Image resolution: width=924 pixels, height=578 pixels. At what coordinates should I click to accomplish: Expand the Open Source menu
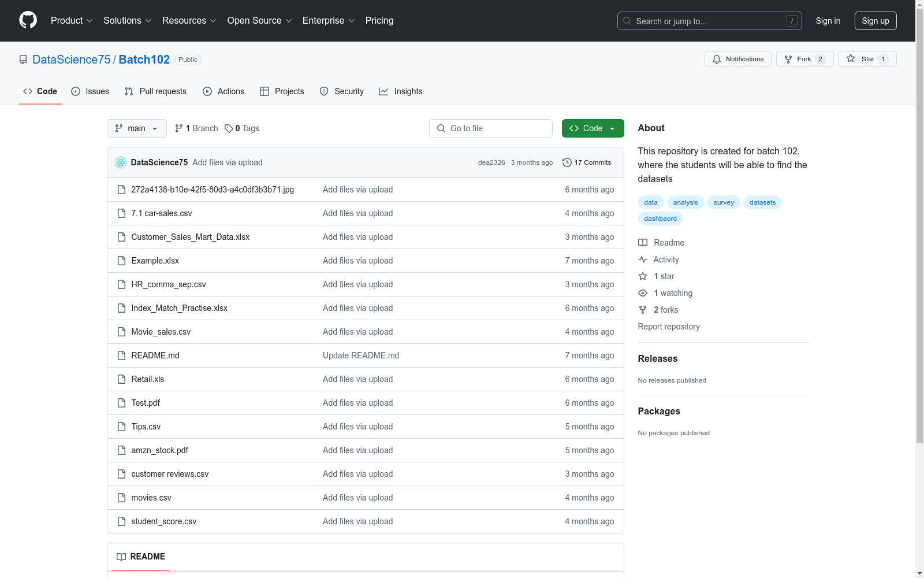click(x=260, y=21)
